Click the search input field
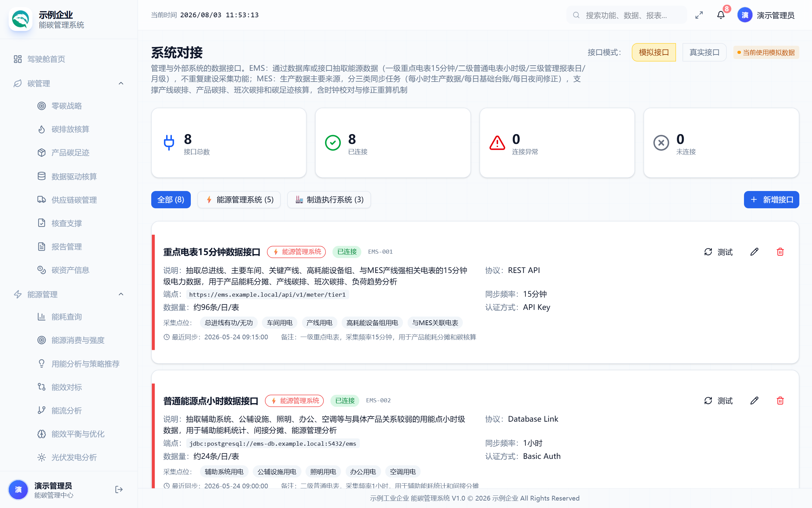Screen dimensions: 812x508 (x=626, y=15)
